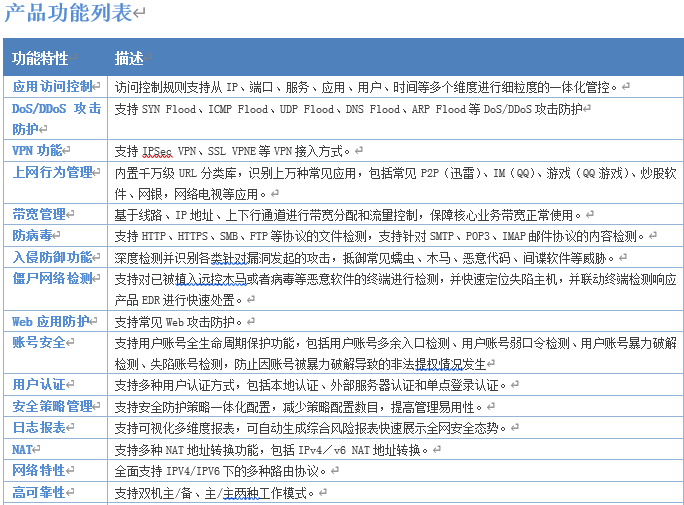684x505 pixels.
Task: Select the 带宽管理 cell
Action: 55,214
